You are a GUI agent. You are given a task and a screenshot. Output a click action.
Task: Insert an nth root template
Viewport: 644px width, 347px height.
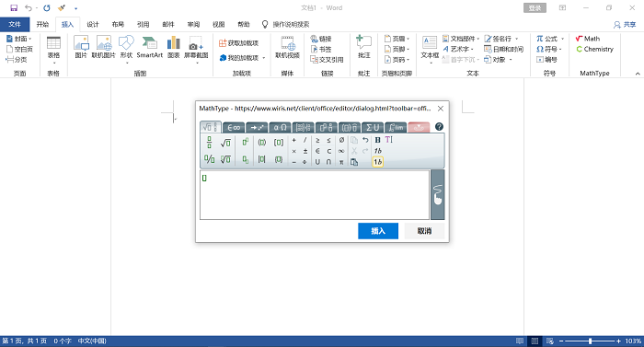225,158
